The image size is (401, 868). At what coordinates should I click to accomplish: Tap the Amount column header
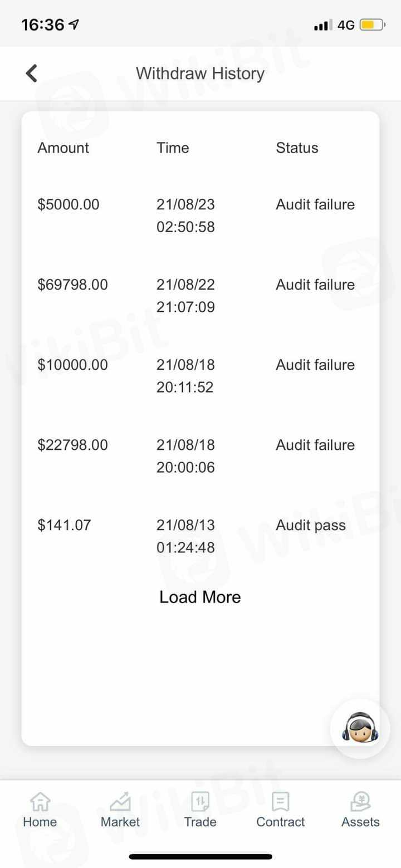point(63,148)
